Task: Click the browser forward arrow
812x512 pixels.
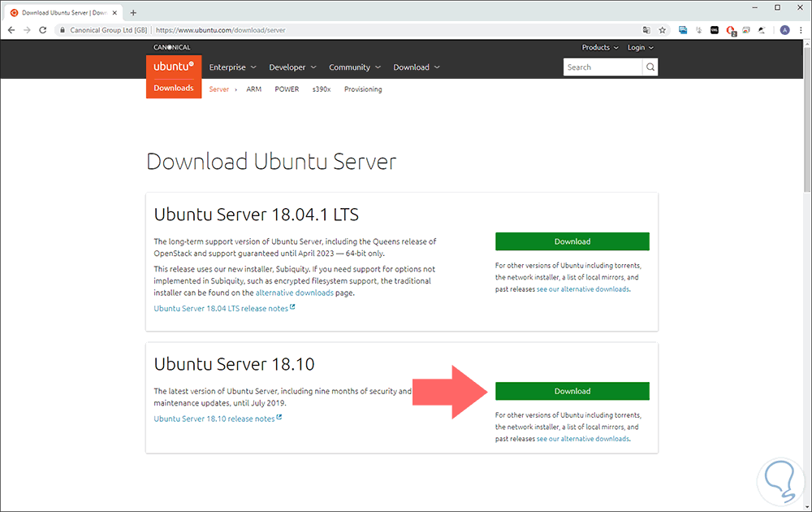Action: click(x=27, y=30)
